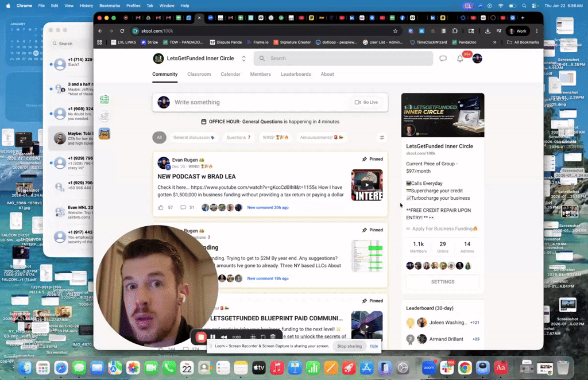Select the Community tab
588x380 pixels.
click(x=165, y=74)
